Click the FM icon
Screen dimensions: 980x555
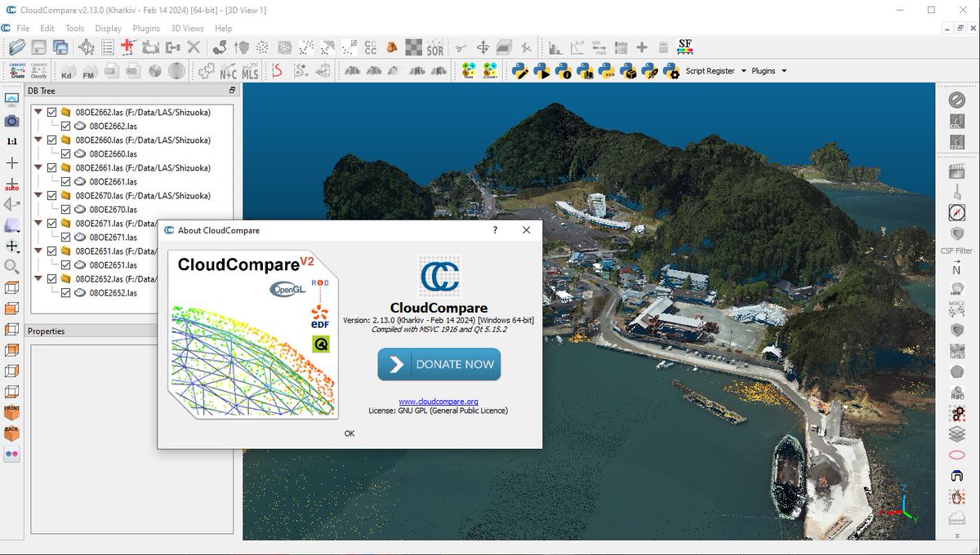pos(89,72)
